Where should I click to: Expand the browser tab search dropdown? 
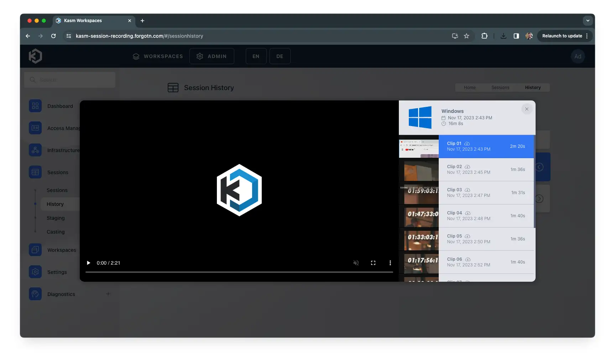pyautogui.click(x=588, y=21)
